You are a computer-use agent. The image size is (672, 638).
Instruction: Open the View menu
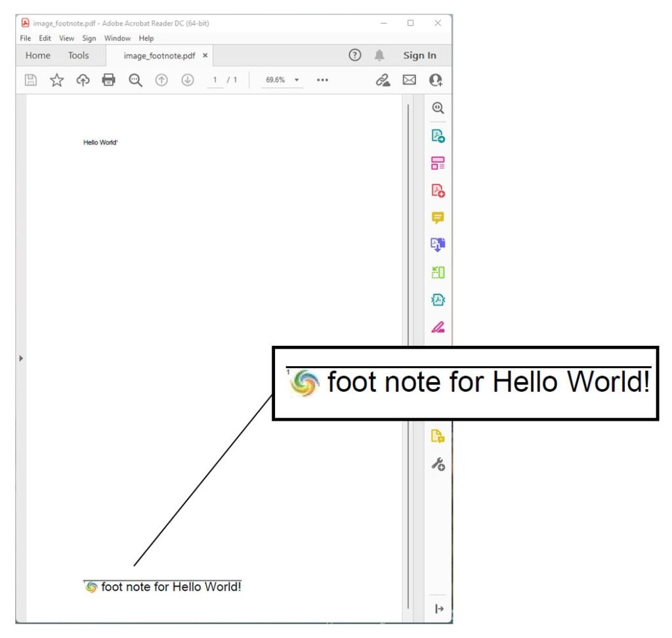click(x=66, y=38)
